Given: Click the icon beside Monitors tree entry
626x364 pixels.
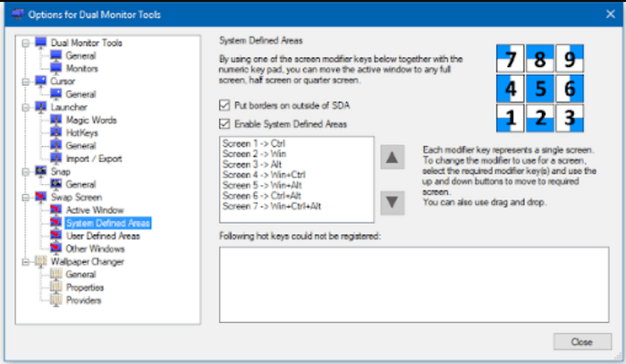Looking at the screenshot, I should [x=55, y=68].
